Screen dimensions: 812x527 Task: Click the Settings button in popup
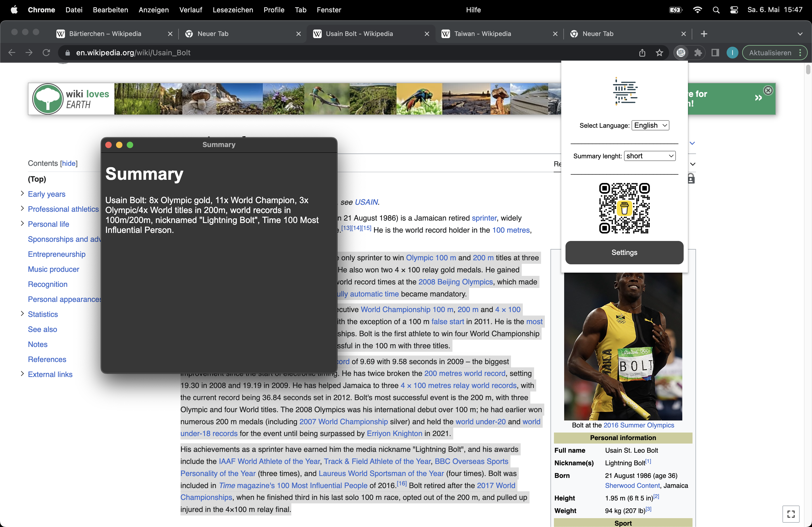click(624, 252)
